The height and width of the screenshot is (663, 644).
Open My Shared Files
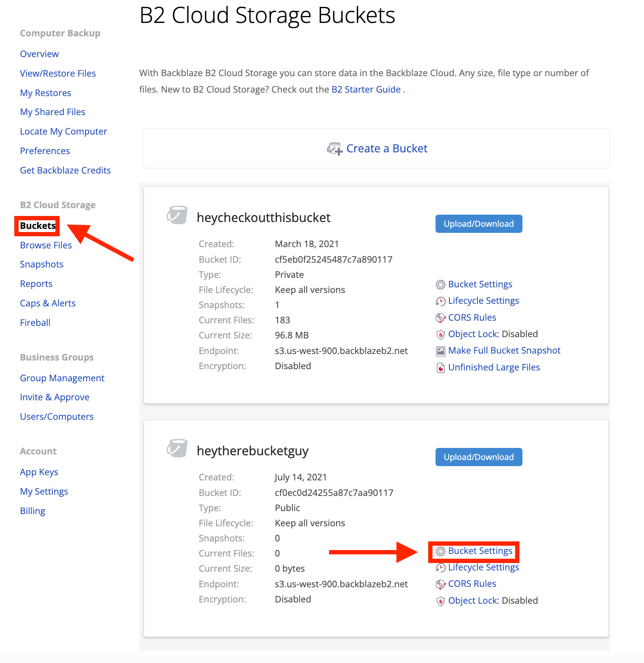[x=53, y=112]
